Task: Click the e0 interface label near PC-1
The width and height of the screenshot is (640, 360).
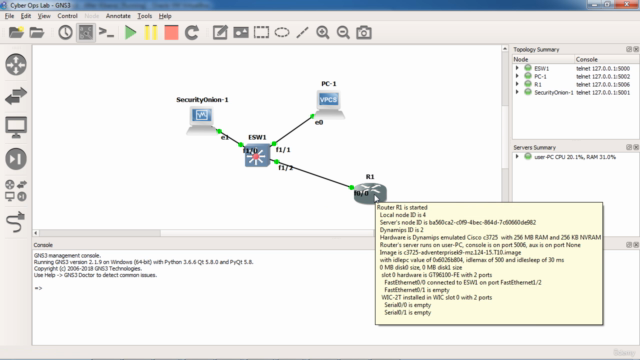Action: 319,122
